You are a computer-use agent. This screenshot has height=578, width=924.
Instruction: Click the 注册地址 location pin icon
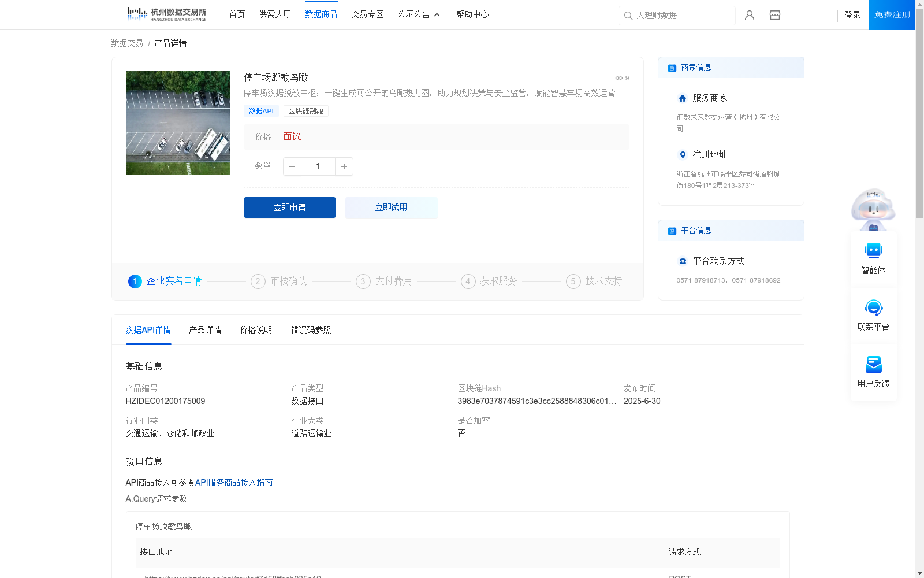coord(683,155)
